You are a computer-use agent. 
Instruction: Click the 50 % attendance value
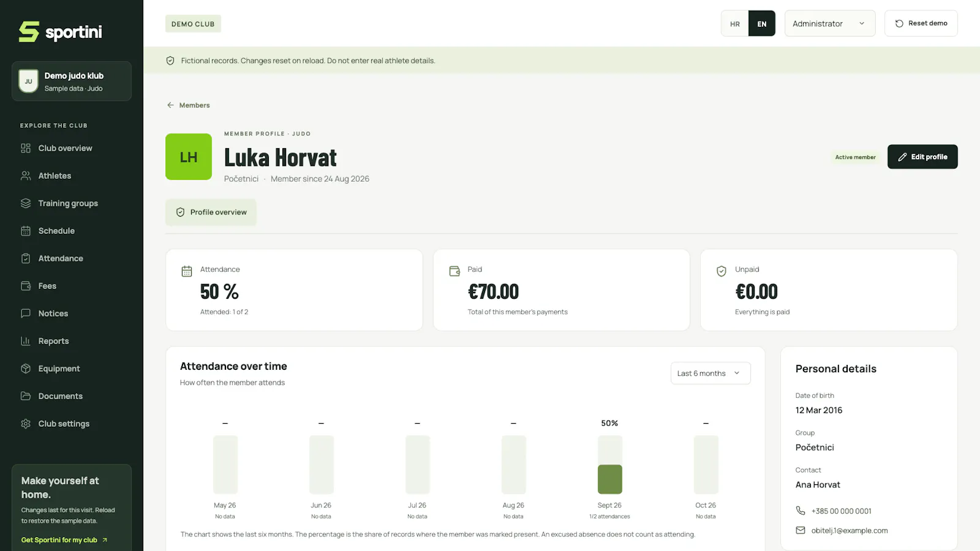(219, 292)
